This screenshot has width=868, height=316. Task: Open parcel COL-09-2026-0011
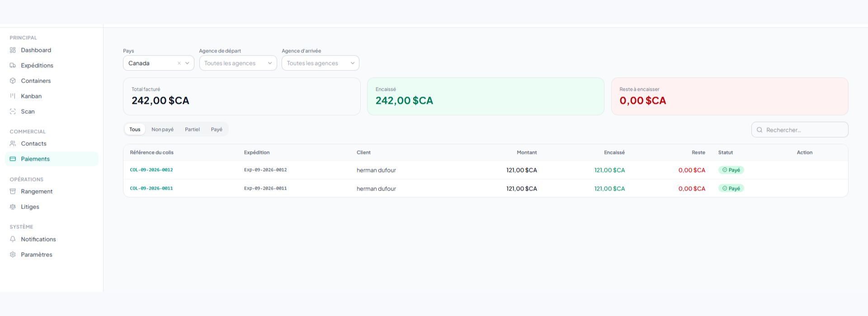151,189
